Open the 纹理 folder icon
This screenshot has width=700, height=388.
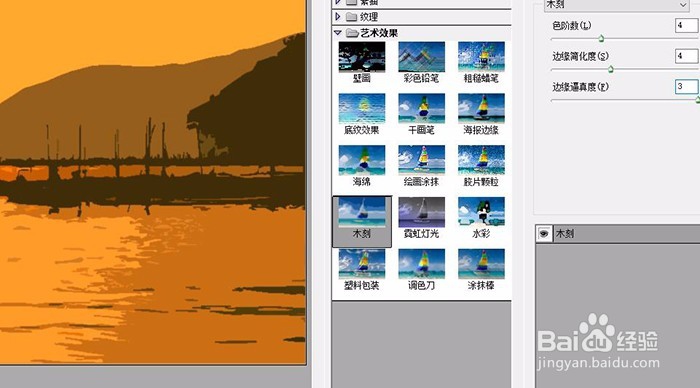352,17
